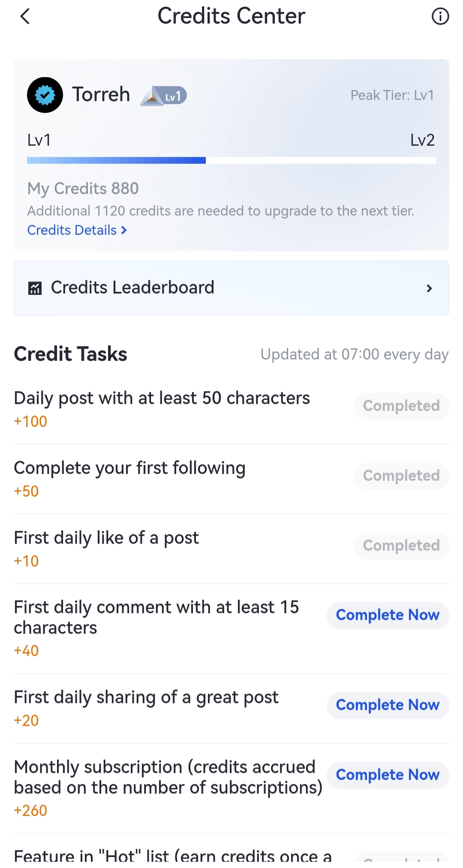Tap the back arrow icon

point(25,16)
